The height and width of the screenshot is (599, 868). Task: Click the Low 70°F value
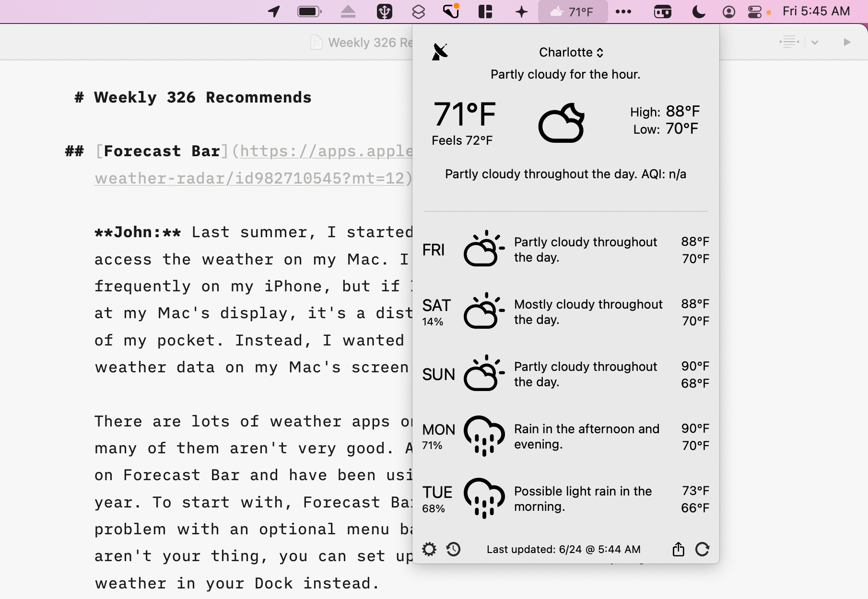click(681, 128)
